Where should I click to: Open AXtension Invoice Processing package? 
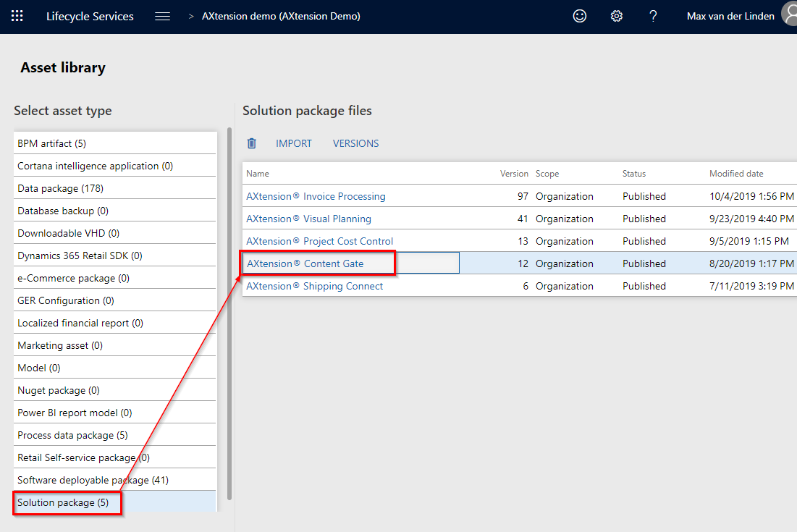[316, 196]
